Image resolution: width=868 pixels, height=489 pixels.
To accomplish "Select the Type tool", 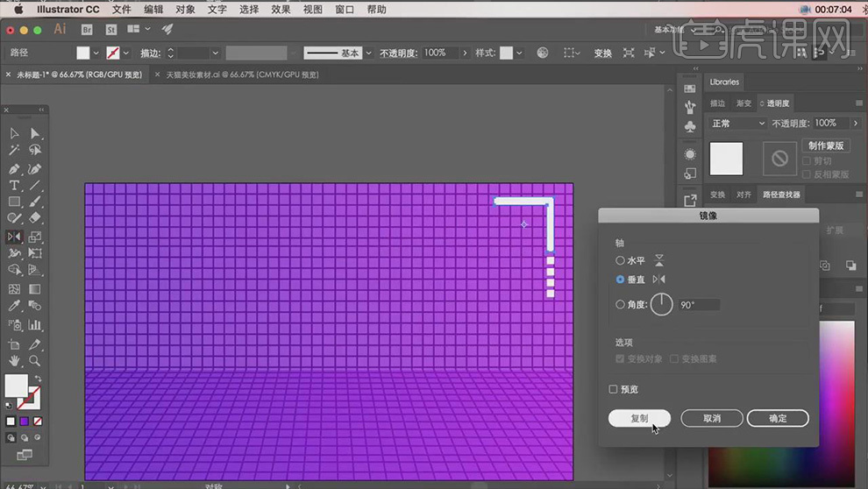I will (x=14, y=185).
